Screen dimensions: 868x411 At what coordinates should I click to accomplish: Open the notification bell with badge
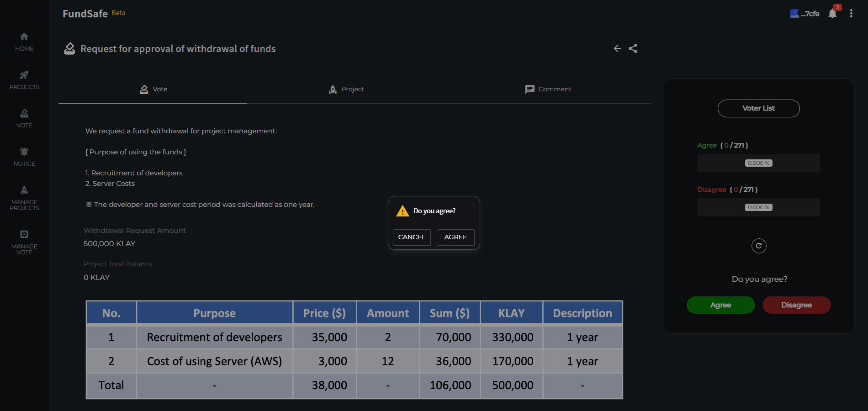pyautogui.click(x=833, y=13)
